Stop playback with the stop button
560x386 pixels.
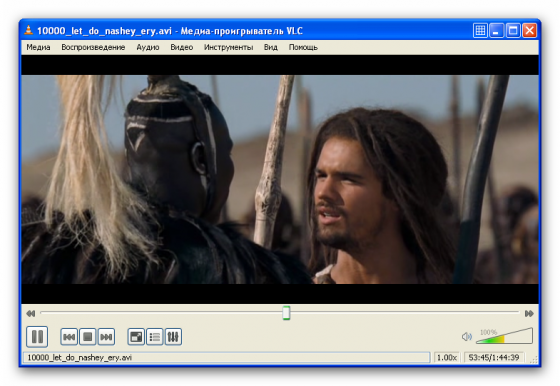(88, 336)
